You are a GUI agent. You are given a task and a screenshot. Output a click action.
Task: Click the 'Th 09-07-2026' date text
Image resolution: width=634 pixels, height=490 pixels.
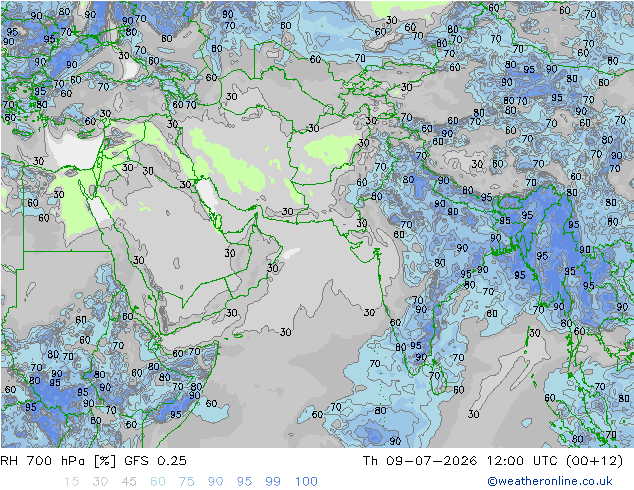point(420,460)
